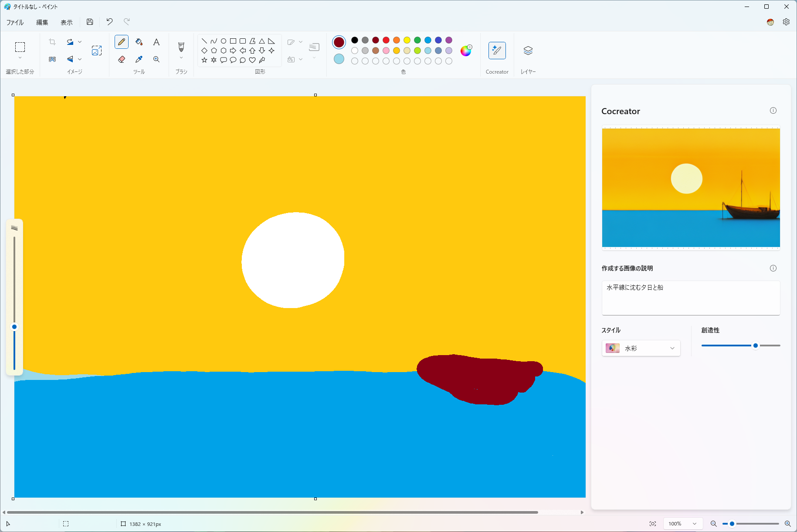Open the スタイル dropdown showing 水彩
This screenshot has width=797, height=532.
pos(641,348)
